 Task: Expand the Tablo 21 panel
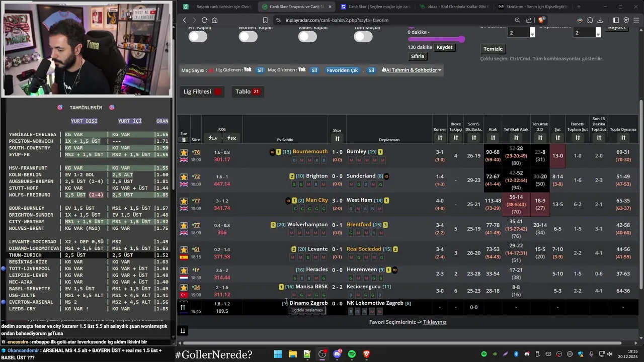248,92
